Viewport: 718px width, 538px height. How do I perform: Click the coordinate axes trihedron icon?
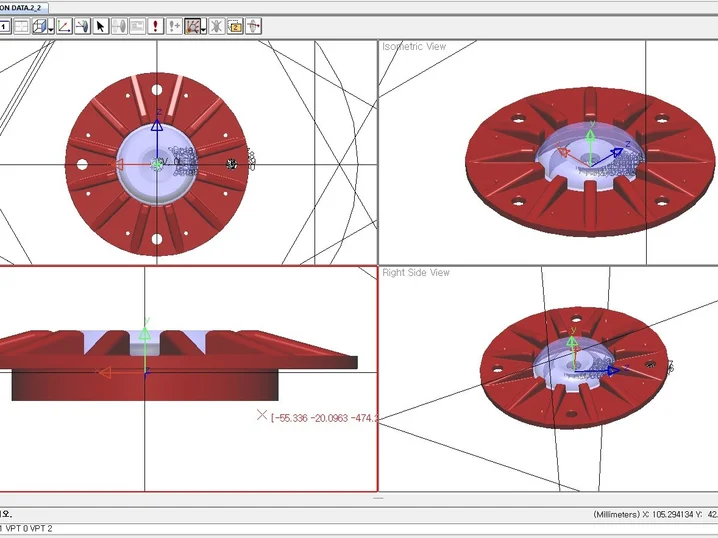click(63, 26)
